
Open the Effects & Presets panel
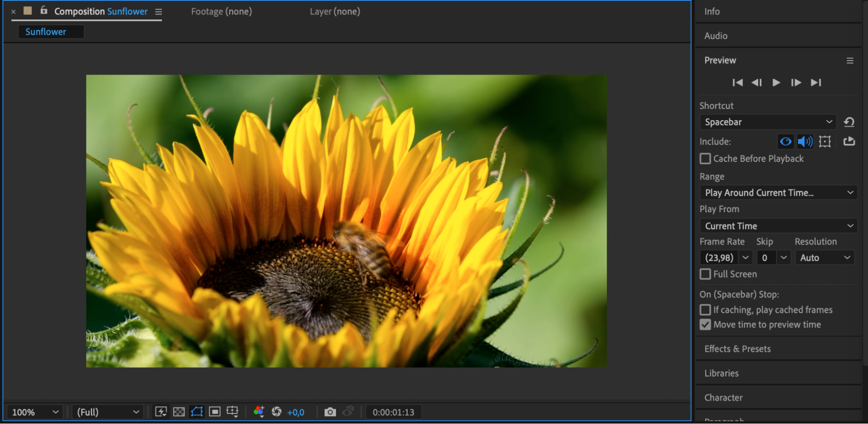[x=737, y=349]
